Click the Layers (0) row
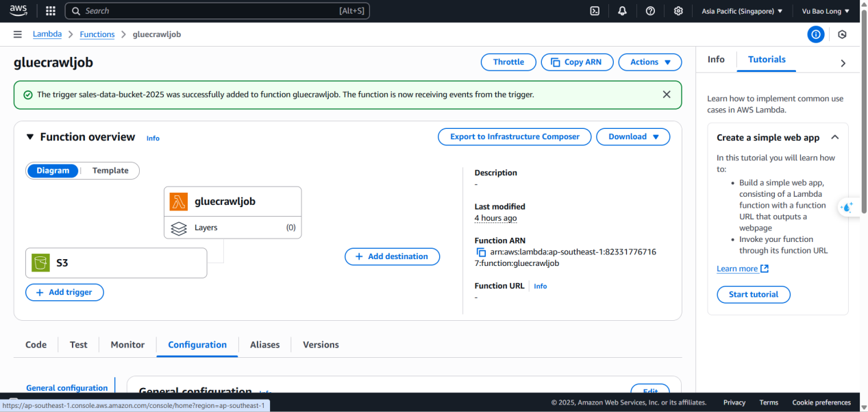 tap(233, 228)
